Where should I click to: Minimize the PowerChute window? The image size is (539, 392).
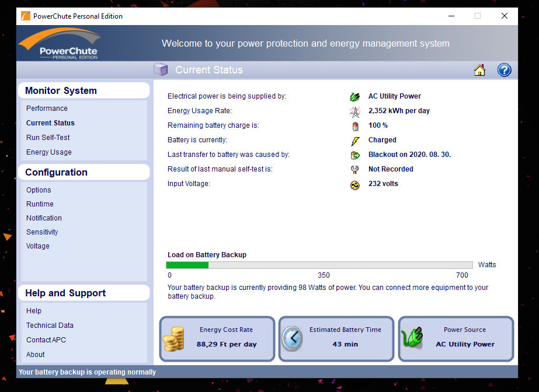tap(451, 16)
